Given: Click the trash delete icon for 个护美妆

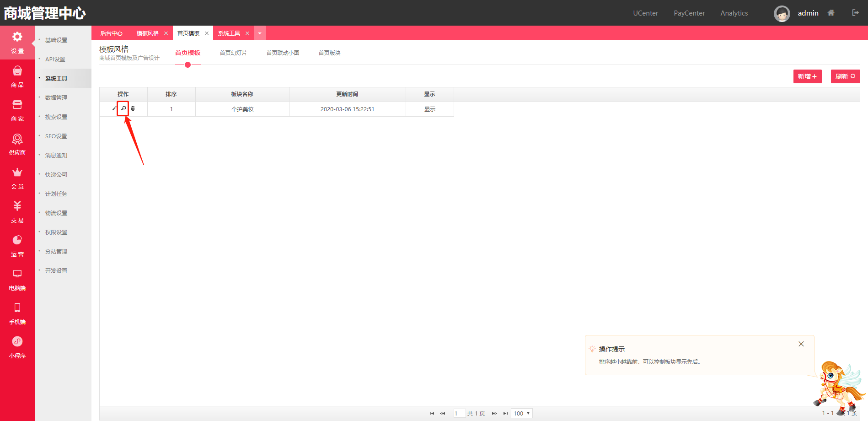Looking at the screenshot, I should pyautogui.click(x=133, y=109).
